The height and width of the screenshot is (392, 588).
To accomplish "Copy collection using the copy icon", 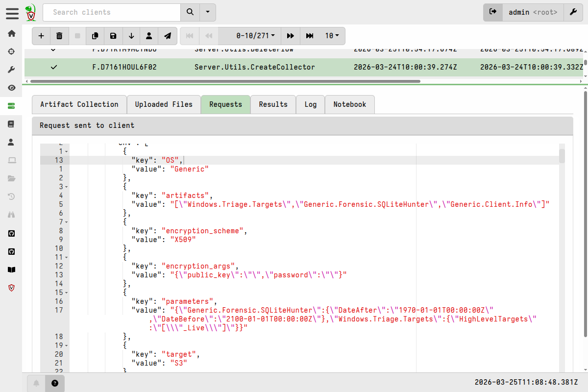I will (95, 36).
